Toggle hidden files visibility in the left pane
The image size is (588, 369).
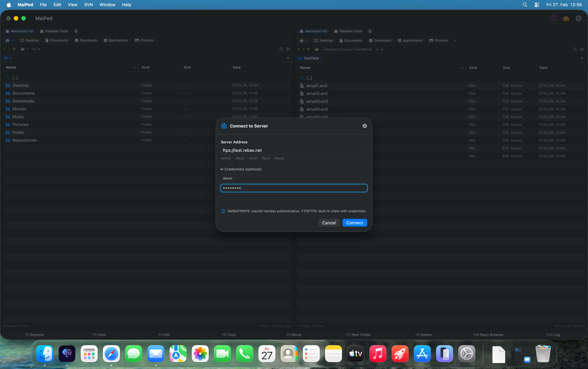tap(288, 49)
